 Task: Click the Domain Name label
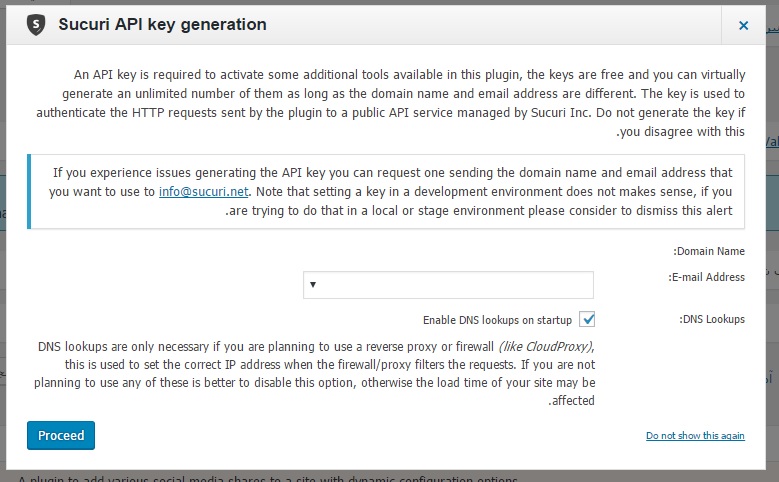pos(709,251)
